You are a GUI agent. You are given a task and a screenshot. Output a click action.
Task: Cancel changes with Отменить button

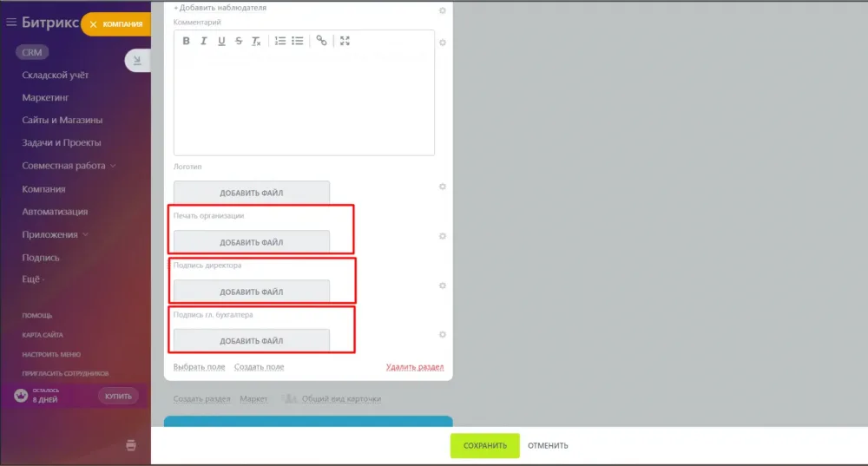click(548, 445)
